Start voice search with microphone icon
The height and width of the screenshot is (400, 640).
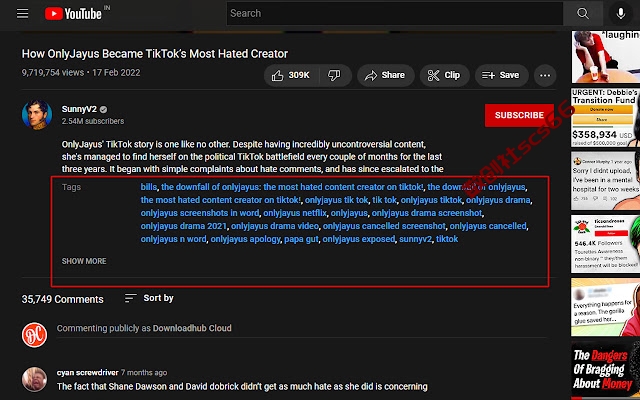coord(620,13)
